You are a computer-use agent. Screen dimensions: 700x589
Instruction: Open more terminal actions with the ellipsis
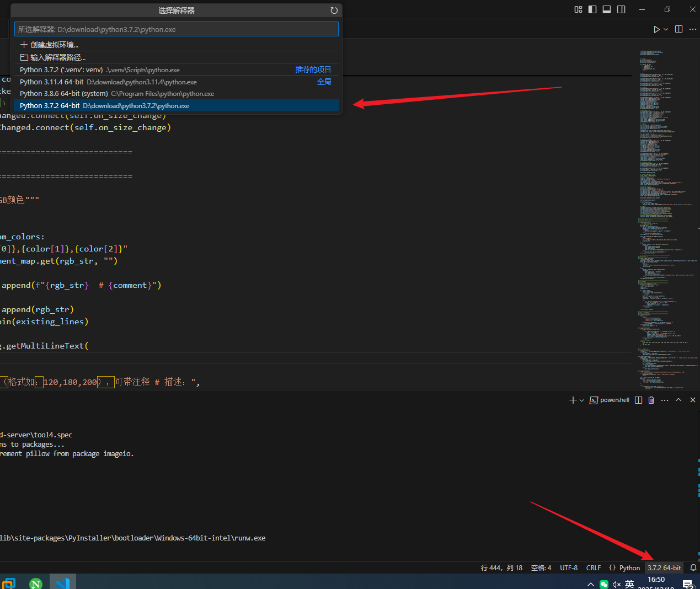click(665, 400)
